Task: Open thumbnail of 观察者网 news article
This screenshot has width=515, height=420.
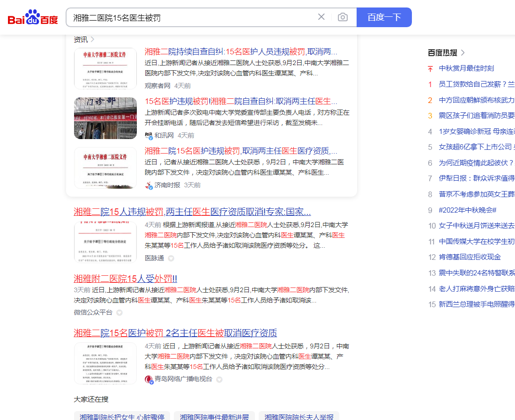Action: point(105,68)
